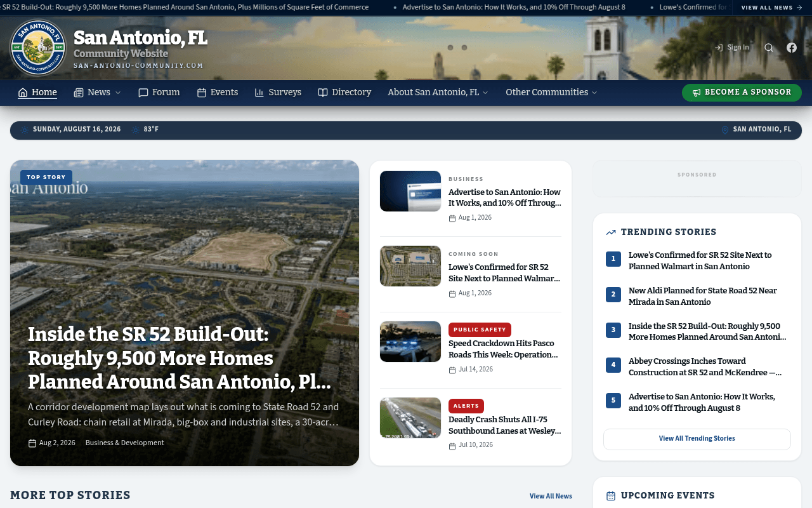
Task: Click the san-antonio-community.com header text
Action: (x=138, y=65)
